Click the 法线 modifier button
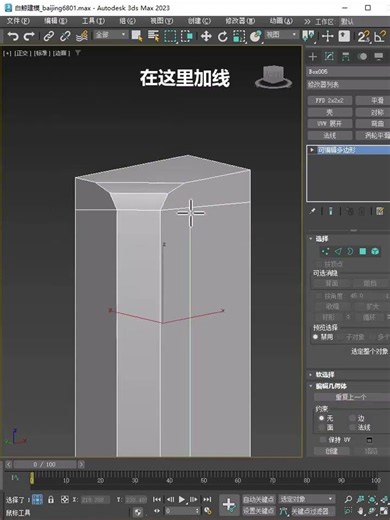The image size is (390, 520). point(329,135)
